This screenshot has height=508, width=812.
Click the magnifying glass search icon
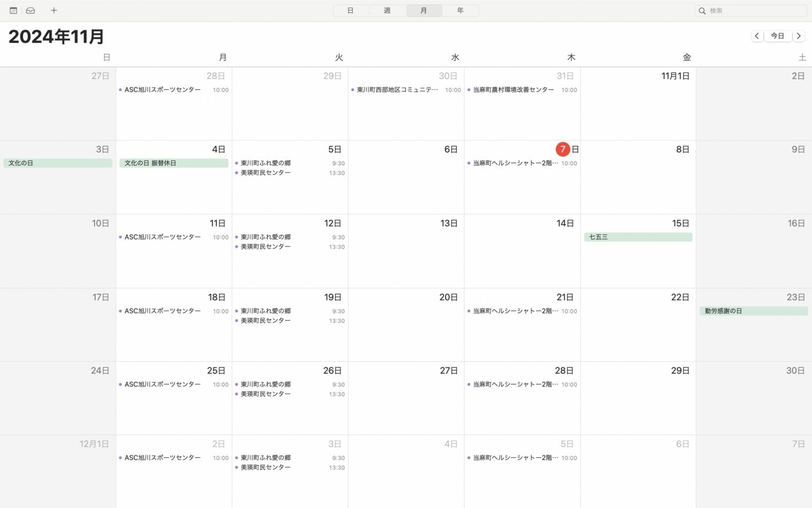[702, 11]
